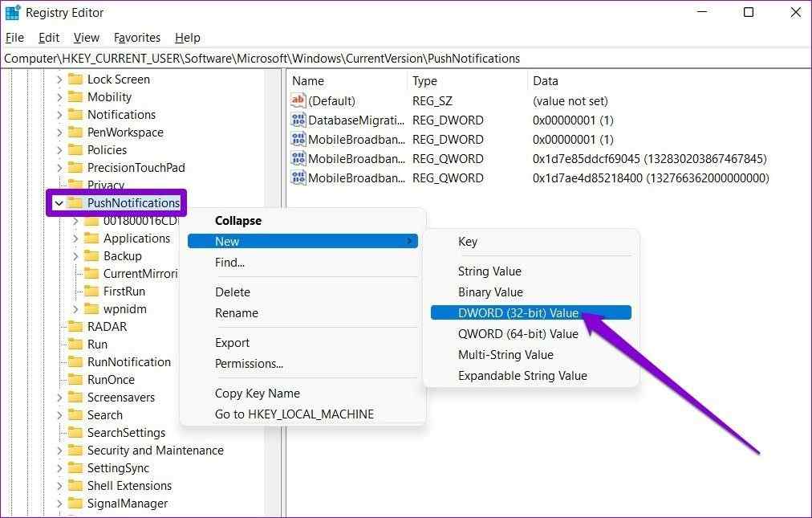Choose QWORD (64-bit) Value in submenu
Image resolution: width=812 pixels, height=518 pixels.
click(x=531, y=333)
